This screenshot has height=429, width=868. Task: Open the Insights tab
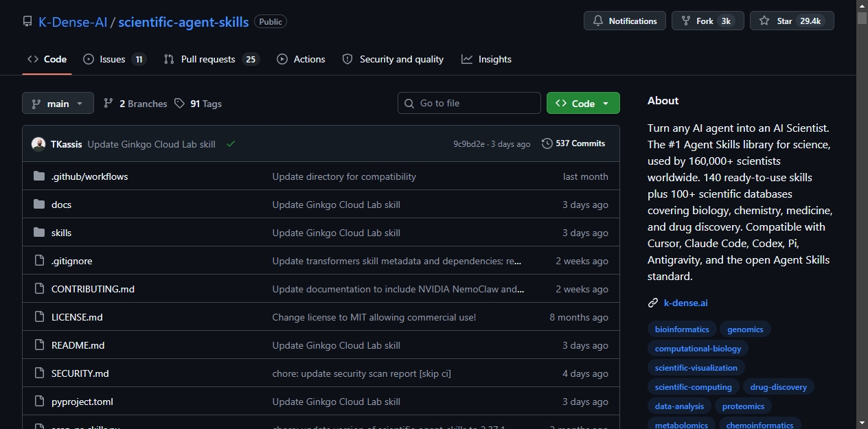[486, 59]
